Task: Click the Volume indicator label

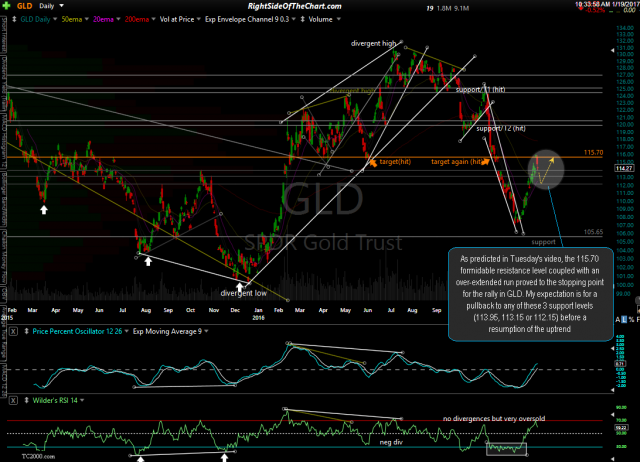Action: coord(320,19)
